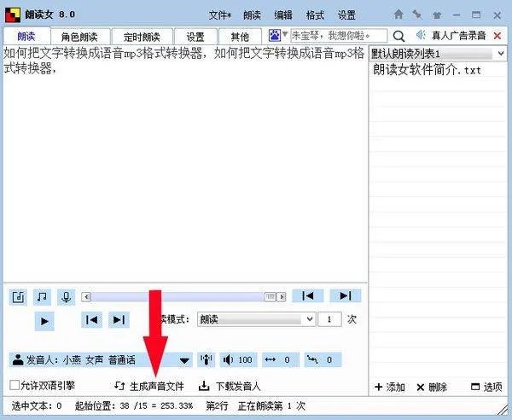The image size is (512, 420).
Task: Click the 删除 button under the list
Action: click(x=432, y=388)
